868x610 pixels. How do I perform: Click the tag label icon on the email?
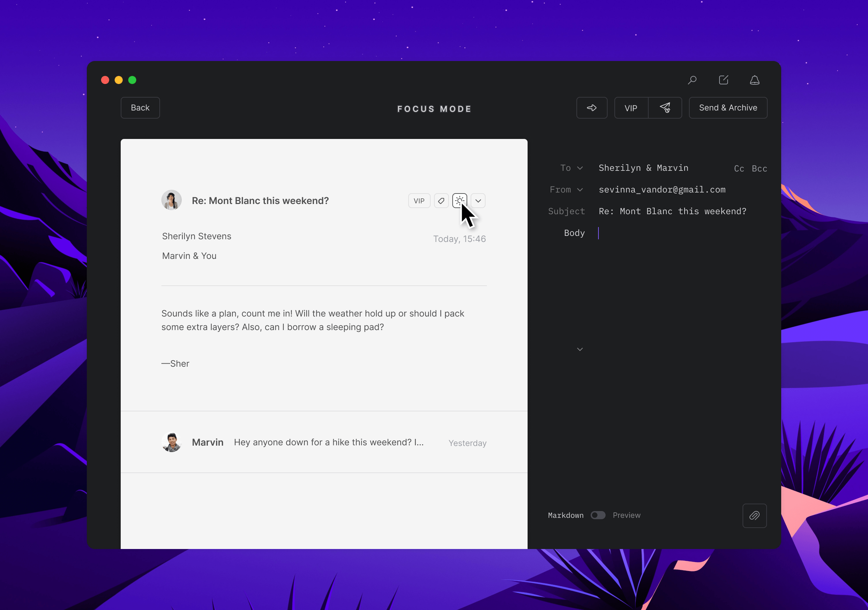click(x=441, y=201)
